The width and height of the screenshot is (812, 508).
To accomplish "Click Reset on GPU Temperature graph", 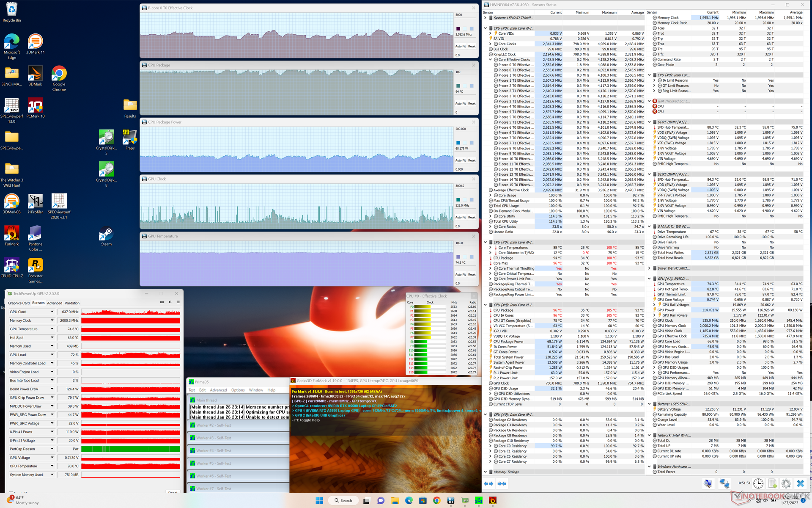I will (x=472, y=274).
